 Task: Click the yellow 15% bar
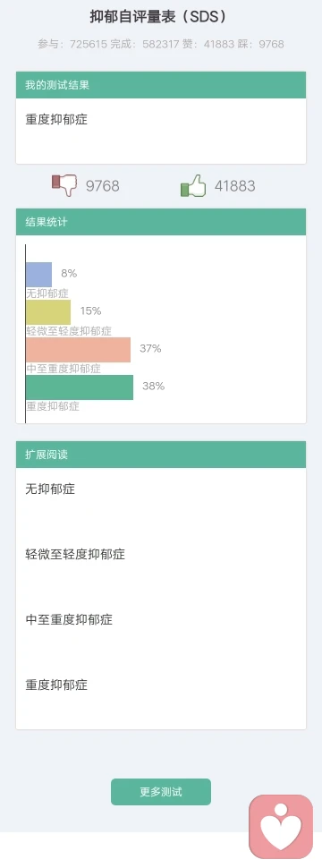click(x=48, y=312)
